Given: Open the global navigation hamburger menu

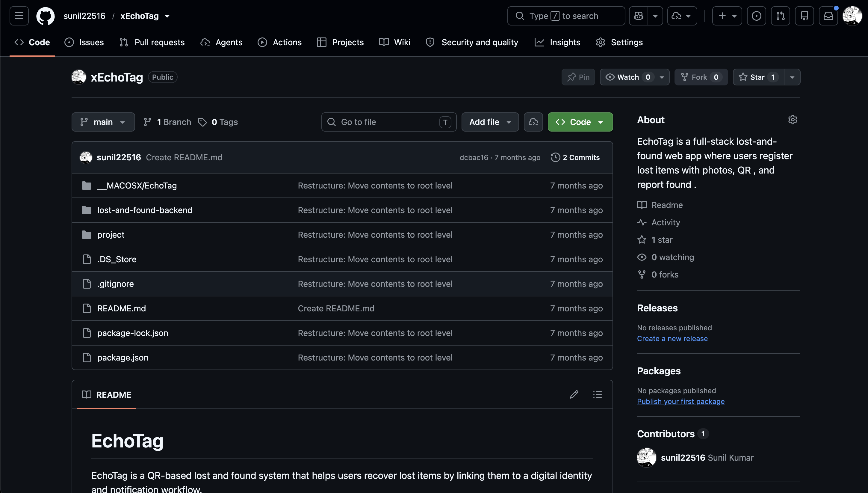Looking at the screenshot, I should point(19,16).
